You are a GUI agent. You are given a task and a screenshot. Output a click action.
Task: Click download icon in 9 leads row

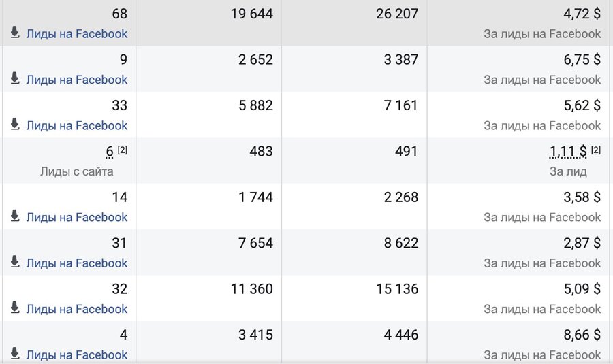[x=15, y=78]
